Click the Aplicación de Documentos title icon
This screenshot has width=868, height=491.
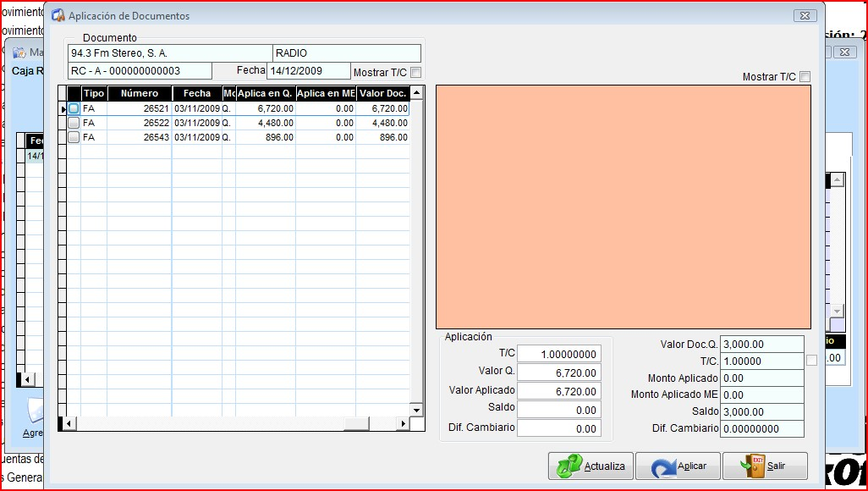tap(58, 16)
